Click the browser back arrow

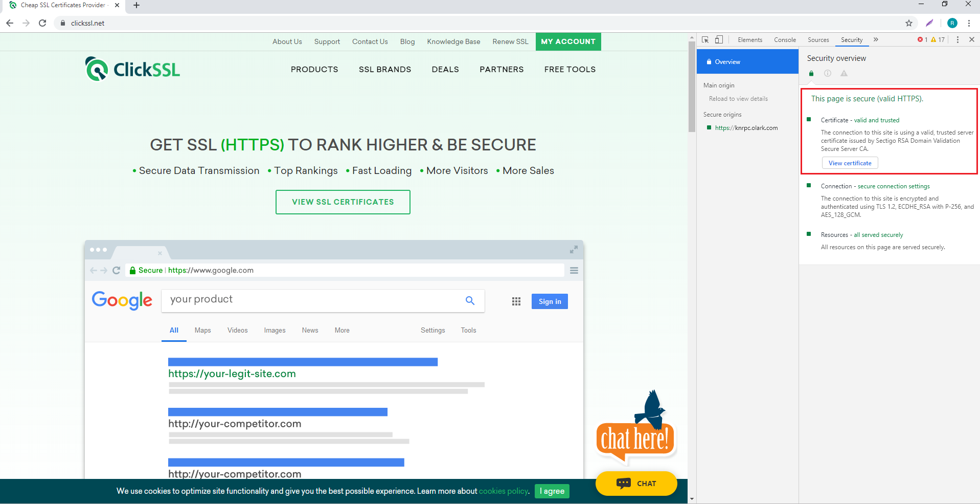(x=10, y=23)
